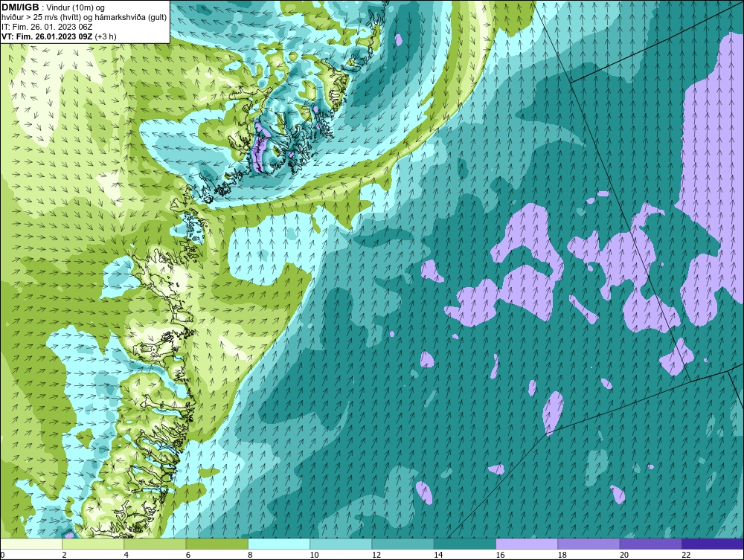Click the legend scale label '2'

coord(64,556)
